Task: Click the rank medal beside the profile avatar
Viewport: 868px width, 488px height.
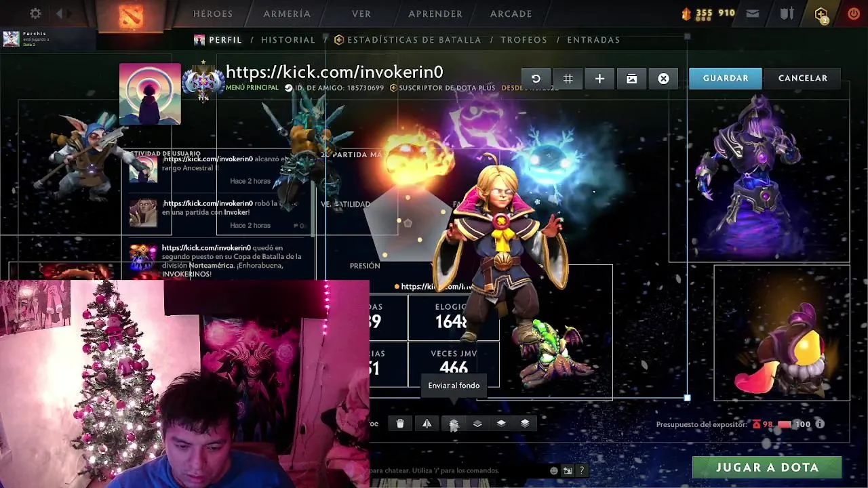Action: [x=203, y=83]
